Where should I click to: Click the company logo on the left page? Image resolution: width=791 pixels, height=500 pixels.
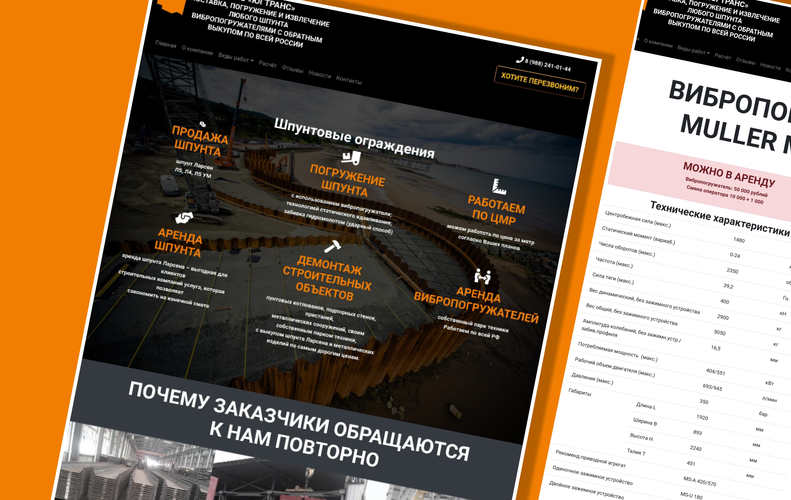click(173, 8)
